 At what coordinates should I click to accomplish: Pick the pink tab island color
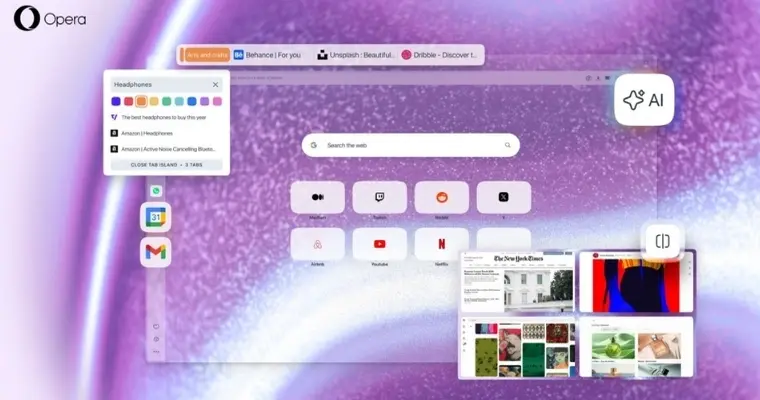tap(217, 101)
